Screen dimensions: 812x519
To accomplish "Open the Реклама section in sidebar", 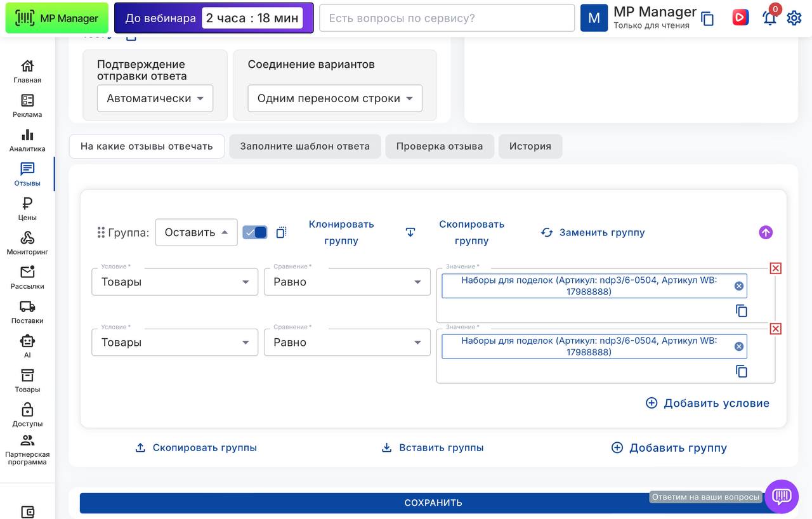I will click(27, 105).
